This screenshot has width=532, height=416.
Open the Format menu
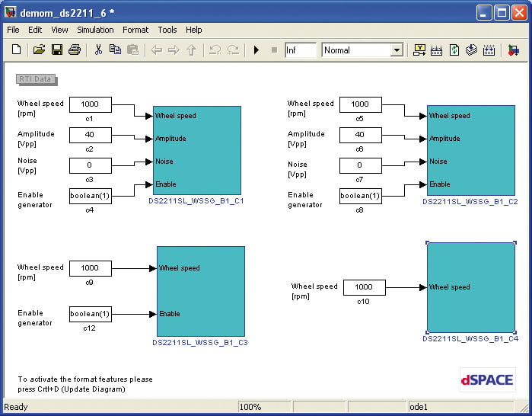(135, 30)
